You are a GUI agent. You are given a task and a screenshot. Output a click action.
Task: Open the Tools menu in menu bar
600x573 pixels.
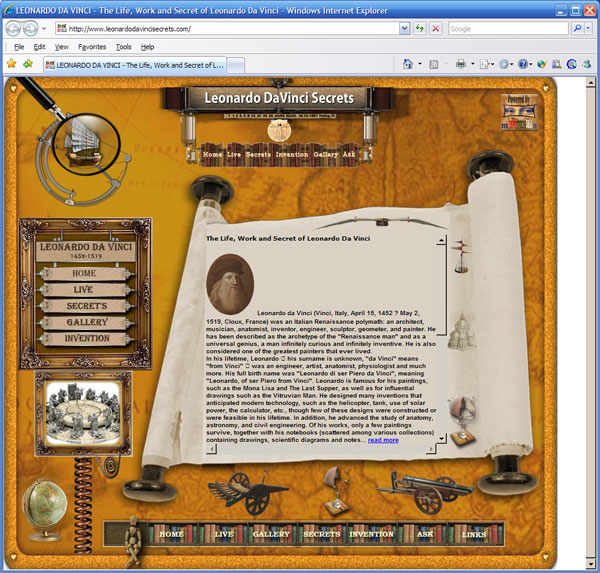point(123,47)
